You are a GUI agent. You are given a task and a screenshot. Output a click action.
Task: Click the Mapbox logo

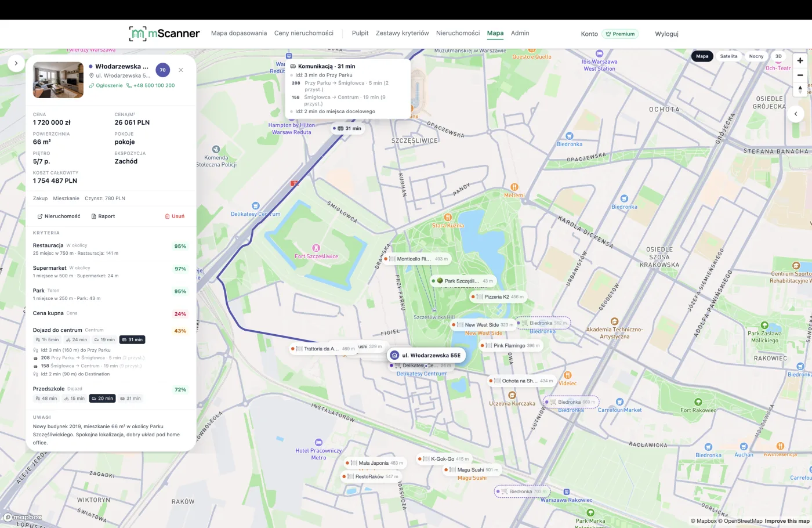(23, 518)
